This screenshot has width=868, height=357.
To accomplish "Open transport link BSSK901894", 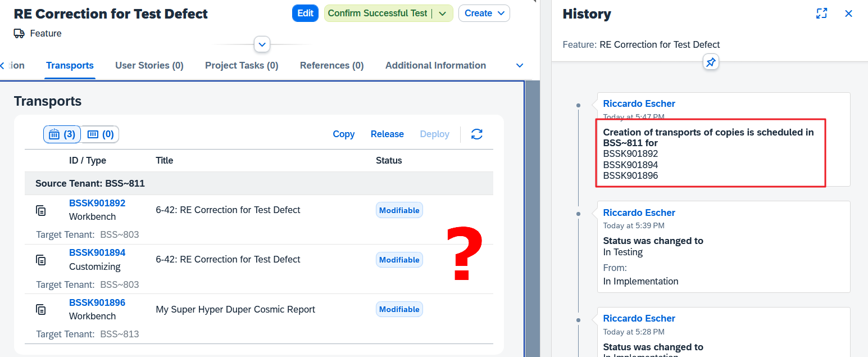I will pyautogui.click(x=97, y=252).
